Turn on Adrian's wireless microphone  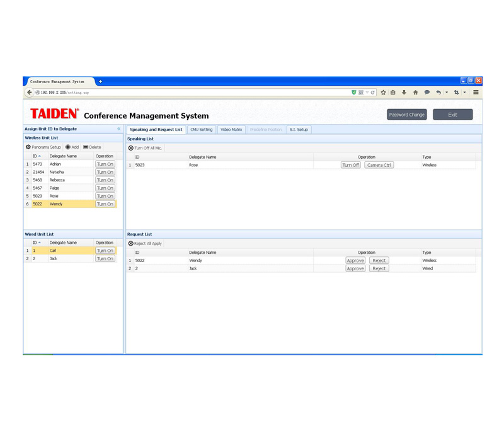(x=105, y=164)
